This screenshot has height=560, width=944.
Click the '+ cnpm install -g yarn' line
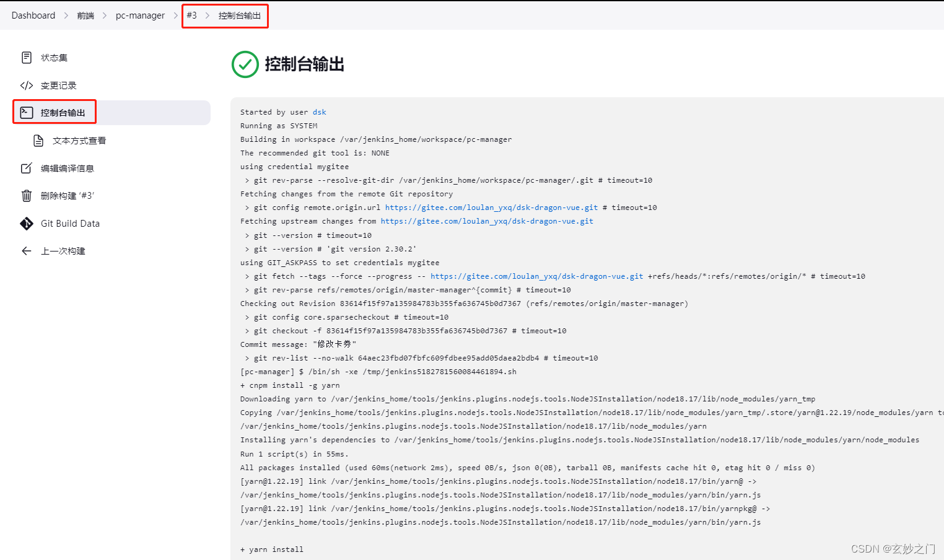[290, 385]
